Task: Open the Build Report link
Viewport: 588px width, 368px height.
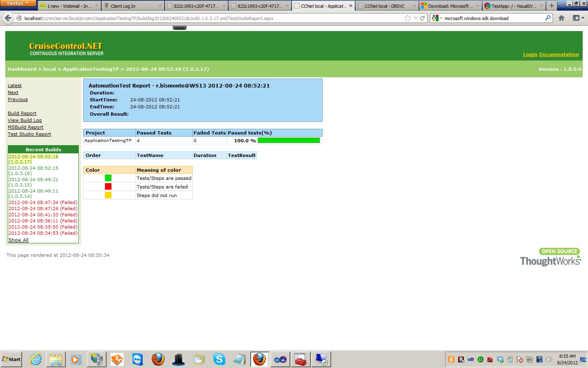Action: click(22, 113)
